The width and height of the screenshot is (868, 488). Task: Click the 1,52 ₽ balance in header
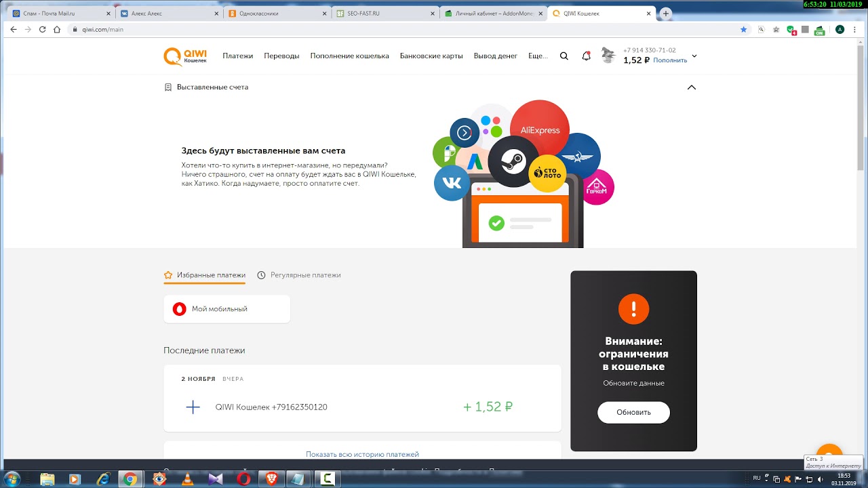coord(636,60)
